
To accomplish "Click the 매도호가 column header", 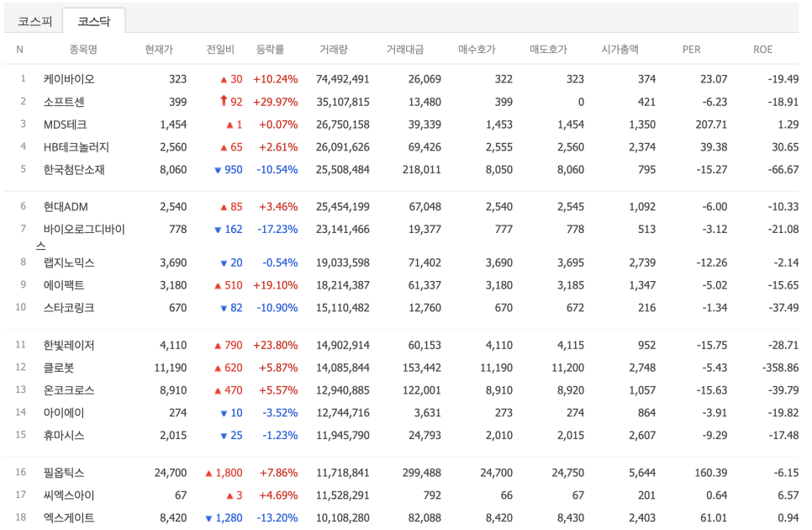I will coord(548,50).
